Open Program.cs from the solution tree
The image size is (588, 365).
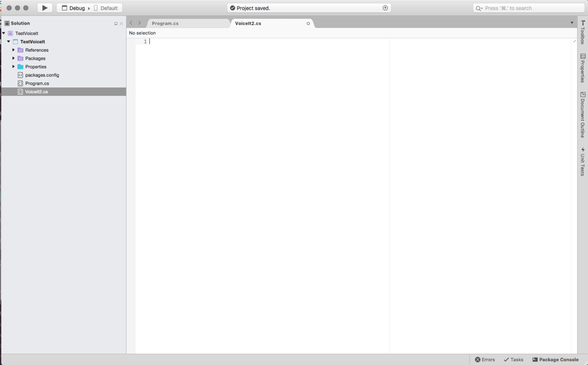pyautogui.click(x=37, y=83)
